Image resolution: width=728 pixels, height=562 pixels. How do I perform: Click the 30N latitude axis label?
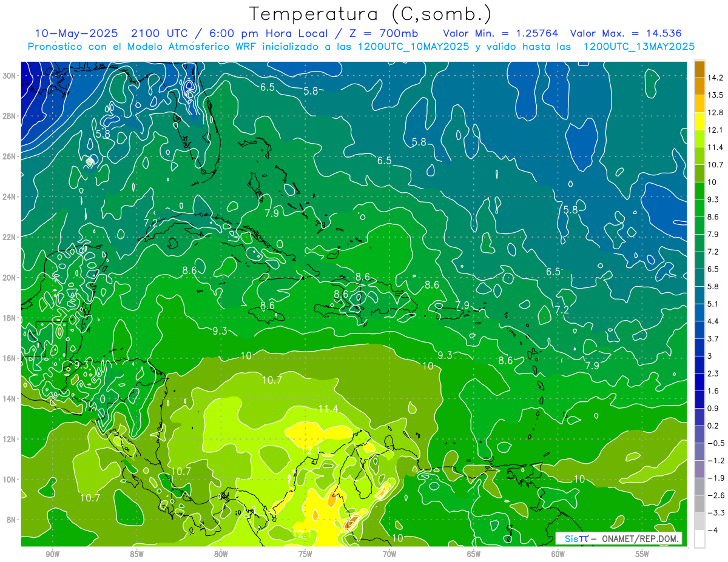pyautogui.click(x=10, y=76)
